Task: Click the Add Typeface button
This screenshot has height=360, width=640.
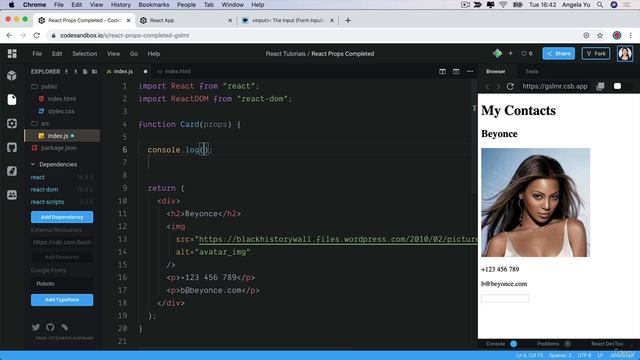Action: [x=62, y=300]
